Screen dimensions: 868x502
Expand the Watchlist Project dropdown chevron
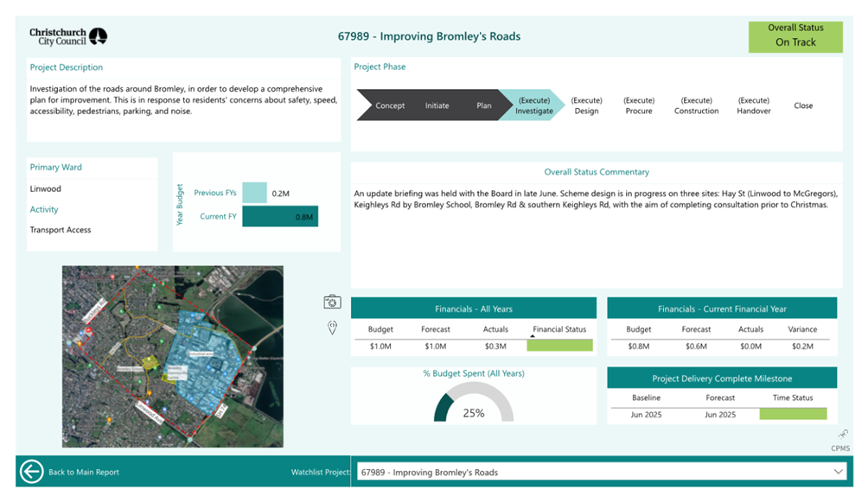pyautogui.click(x=838, y=472)
